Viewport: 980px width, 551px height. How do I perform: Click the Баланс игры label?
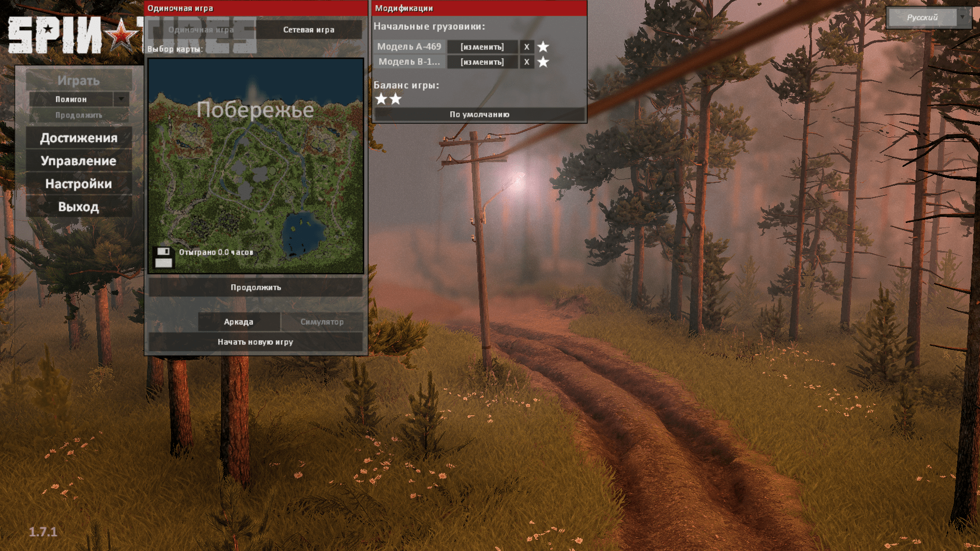[x=406, y=85]
